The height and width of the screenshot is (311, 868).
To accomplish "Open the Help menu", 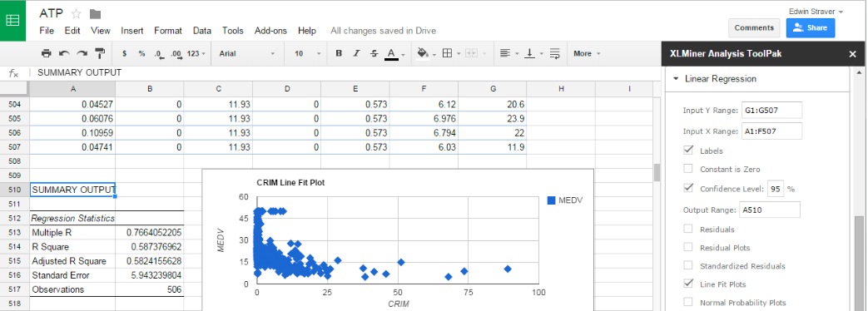I will [307, 31].
